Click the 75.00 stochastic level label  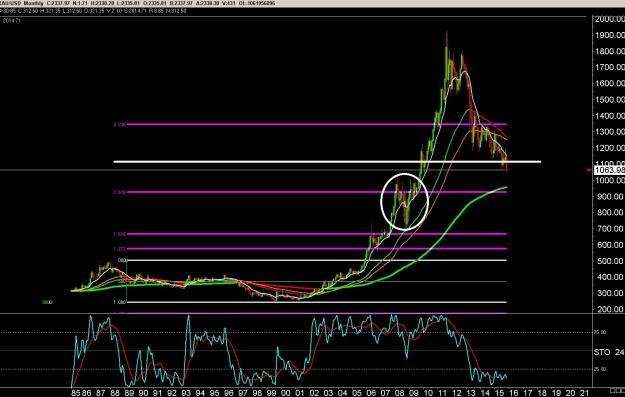coord(601,332)
